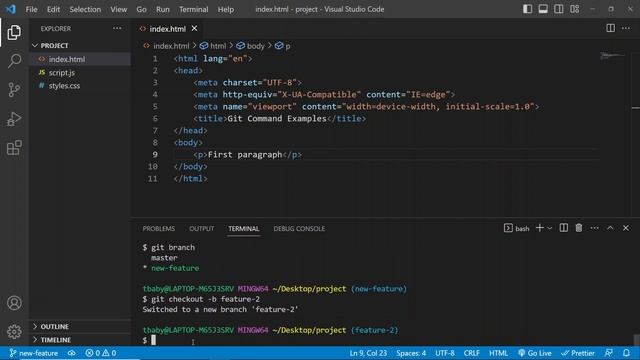The height and width of the screenshot is (360, 640).
Task: Kill terminal with trash icon
Action: point(579,228)
